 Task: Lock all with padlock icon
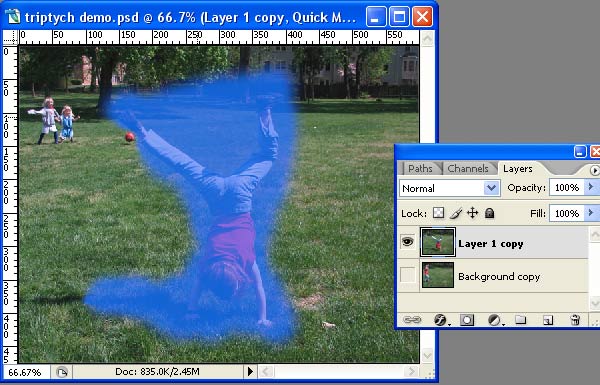[x=489, y=213]
